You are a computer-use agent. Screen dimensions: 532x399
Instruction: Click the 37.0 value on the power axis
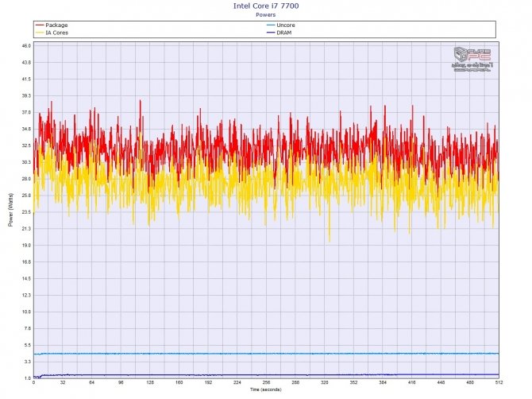tap(26, 112)
